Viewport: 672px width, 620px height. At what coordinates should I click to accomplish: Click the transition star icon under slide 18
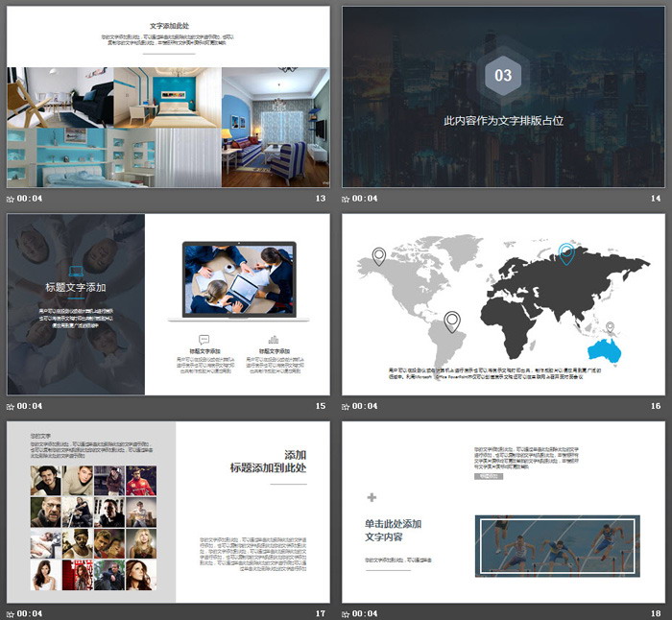click(347, 613)
